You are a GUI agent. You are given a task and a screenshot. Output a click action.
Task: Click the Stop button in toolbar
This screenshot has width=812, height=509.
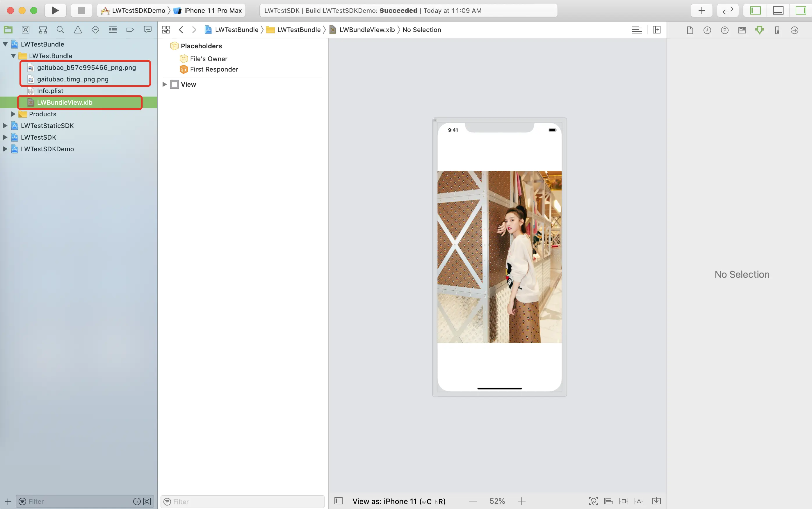81,10
